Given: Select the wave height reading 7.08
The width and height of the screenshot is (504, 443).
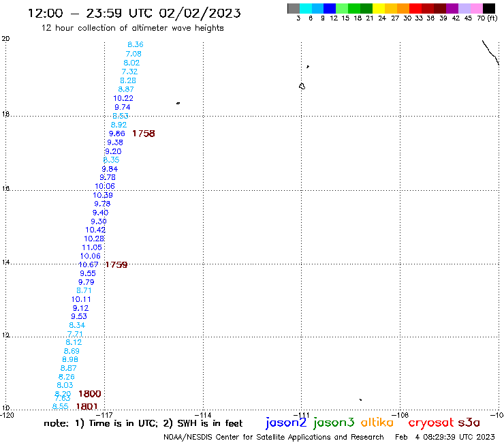Looking at the screenshot, I should point(133,54).
